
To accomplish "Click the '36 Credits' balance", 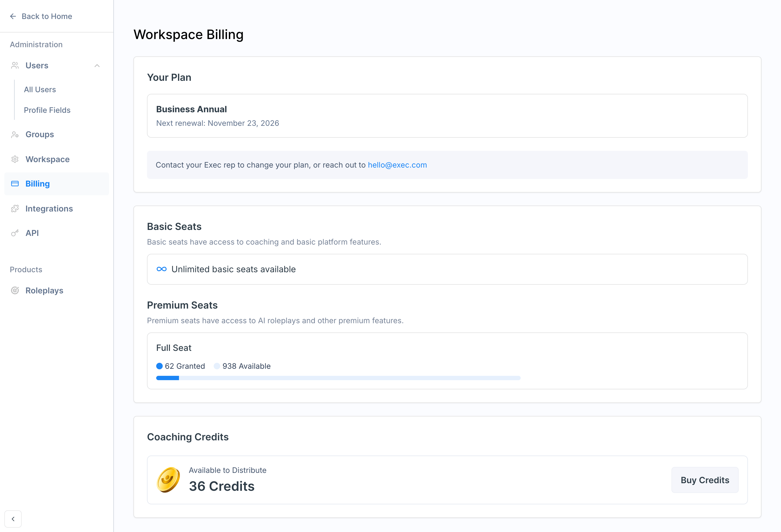I will pos(222,486).
